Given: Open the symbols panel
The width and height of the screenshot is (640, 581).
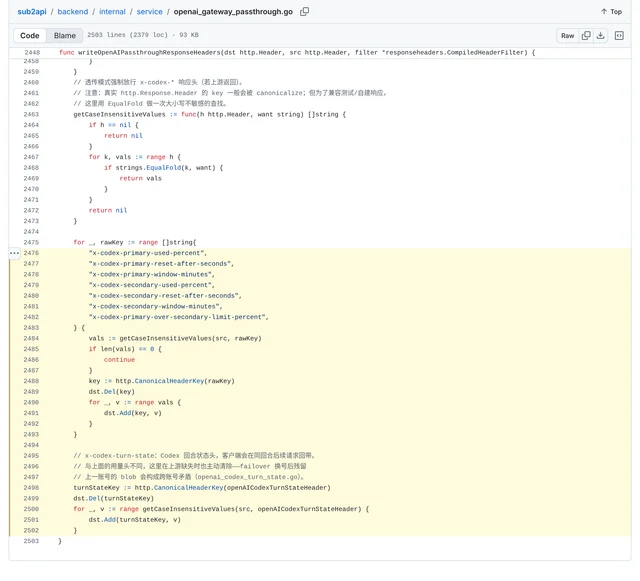Looking at the screenshot, I should tap(619, 36).
